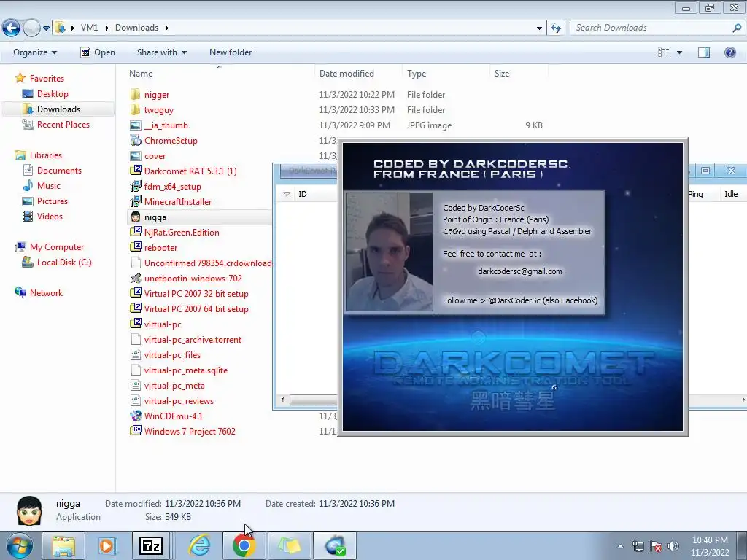The width and height of the screenshot is (747, 560).
Task: Open Desktop in the navigation pane
Action: tap(53, 94)
